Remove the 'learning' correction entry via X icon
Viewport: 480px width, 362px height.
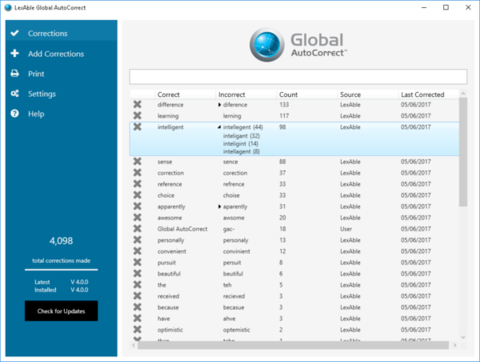[x=137, y=116]
